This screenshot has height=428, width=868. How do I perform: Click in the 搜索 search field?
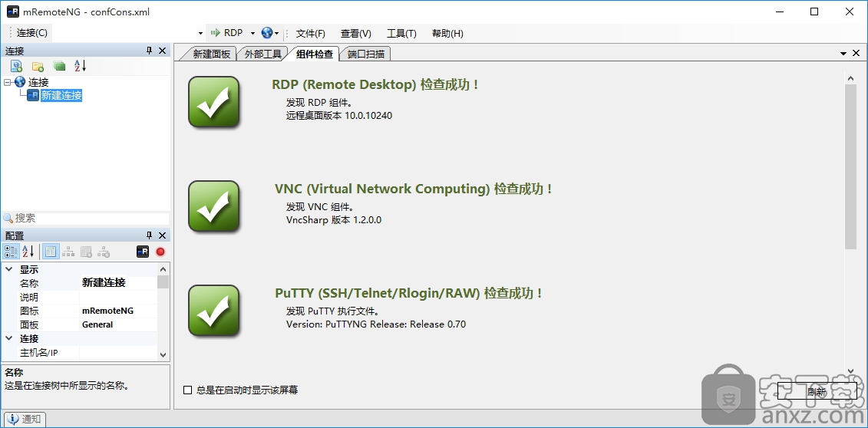pos(91,219)
